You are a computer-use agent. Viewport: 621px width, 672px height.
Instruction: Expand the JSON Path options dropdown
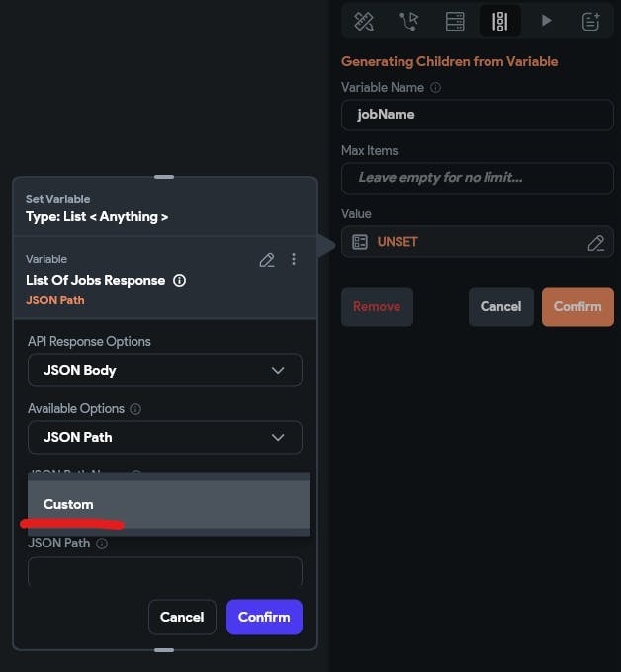165,438
